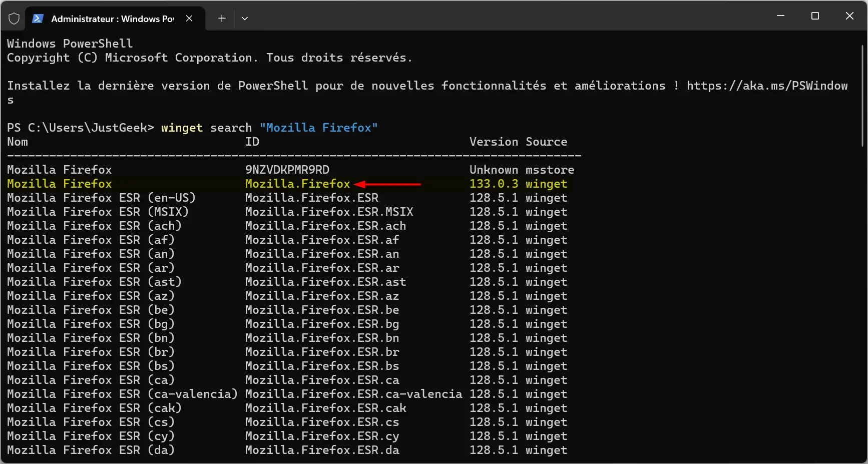The height and width of the screenshot is (464, 868).
Task: Click the Mozilla Firefox ESR (ast) name
Action: pos(94,282)
